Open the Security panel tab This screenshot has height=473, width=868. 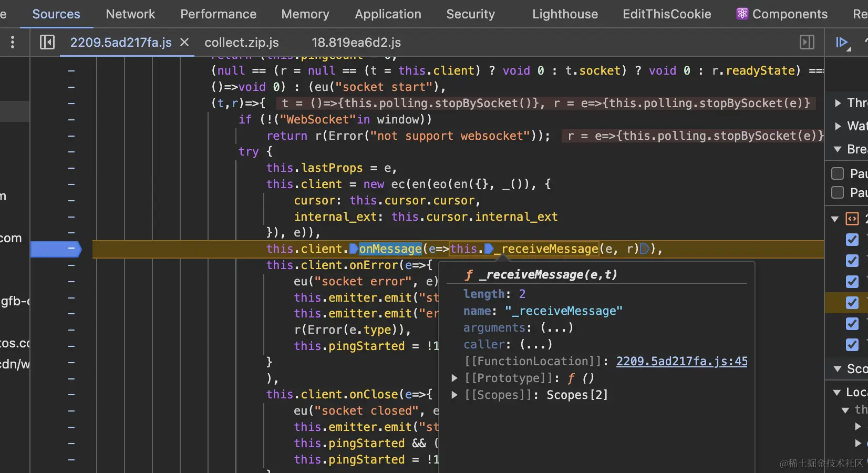[x=471, y=14]
